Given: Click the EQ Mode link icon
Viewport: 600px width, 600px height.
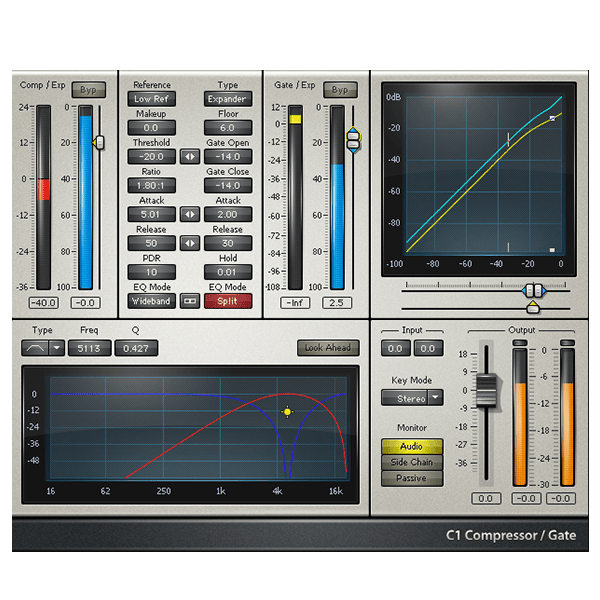Looking at the screenshot, I should 190,301.
